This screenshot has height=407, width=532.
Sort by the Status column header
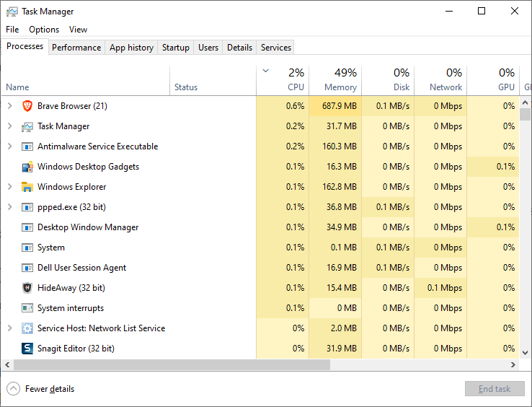coord(213,81)
